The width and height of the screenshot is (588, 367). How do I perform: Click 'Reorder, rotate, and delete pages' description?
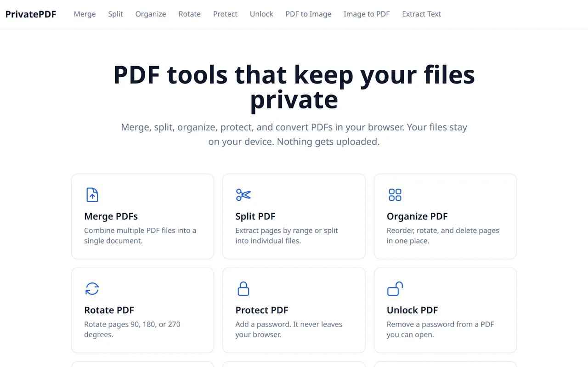(x=443, y=231)
